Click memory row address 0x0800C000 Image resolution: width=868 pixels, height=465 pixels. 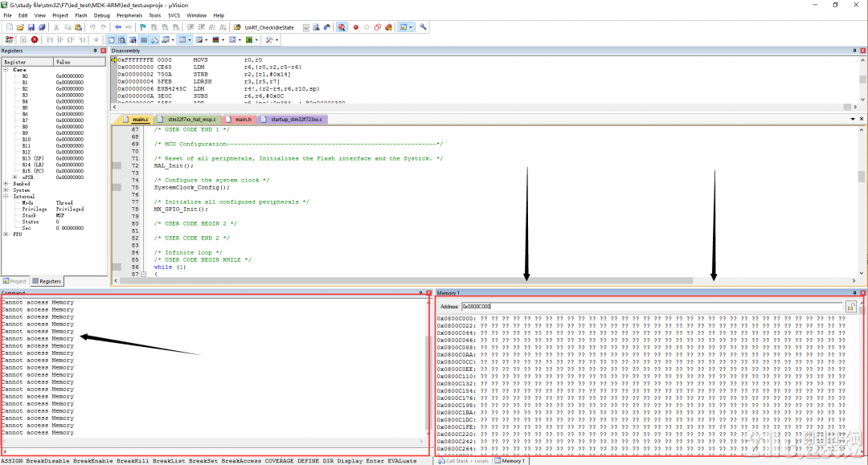pyautogui.click(x=457, y=319)
